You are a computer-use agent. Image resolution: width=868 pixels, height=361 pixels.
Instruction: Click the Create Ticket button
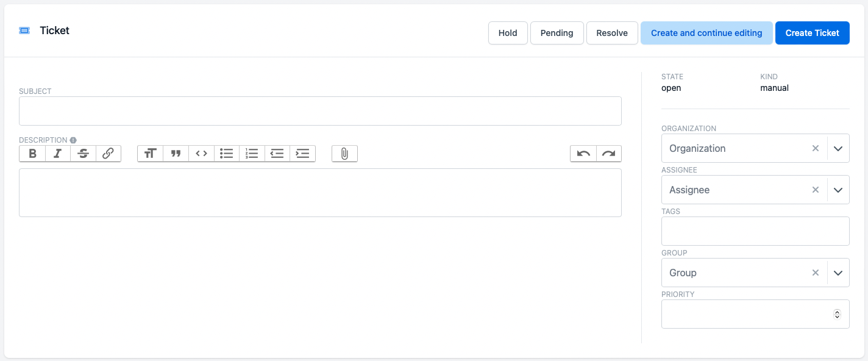tap(812, 33)
